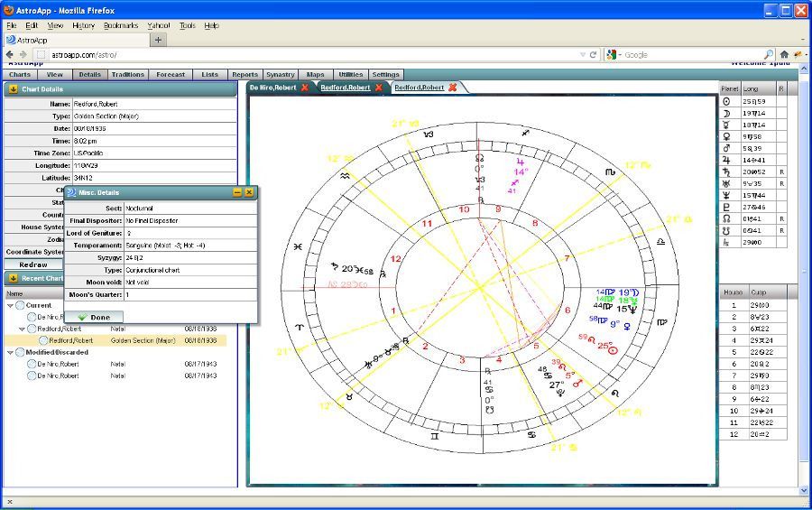Click the Done button

tap(94, 317)
